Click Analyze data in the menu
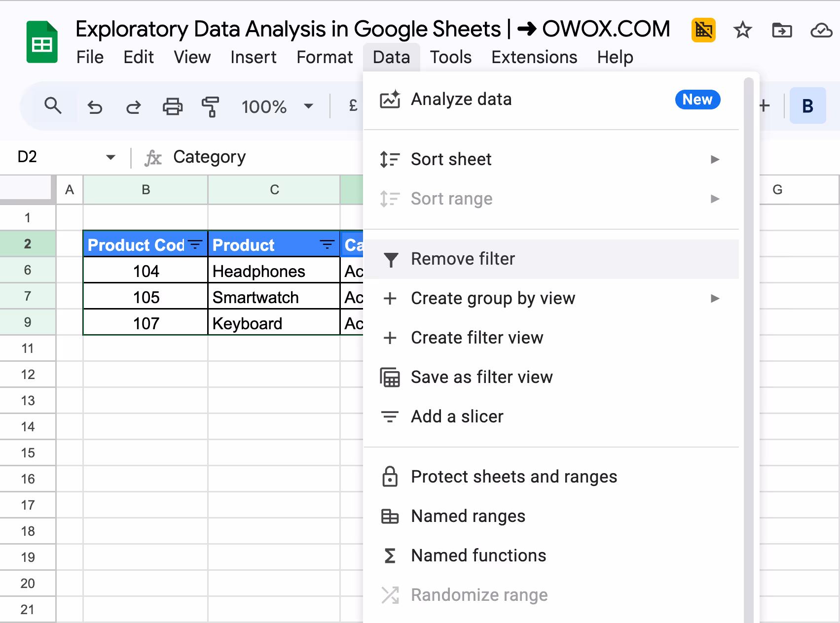Image resolution: width=840 pixels, height=623 pixels. tap(461, 99)
